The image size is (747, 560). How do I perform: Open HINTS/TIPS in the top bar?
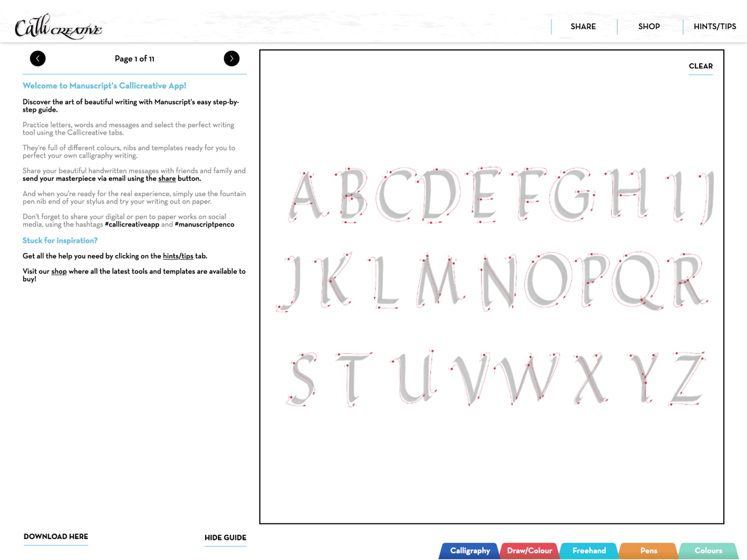(715, 26)
